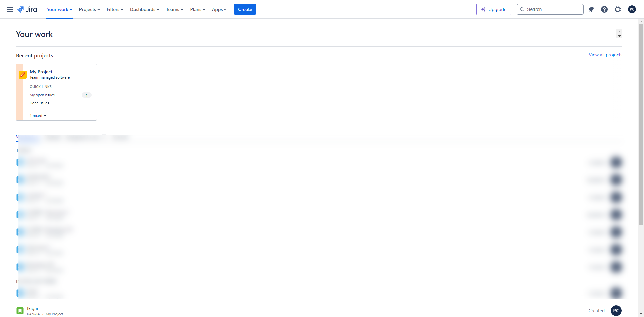The height and width of the screenshot is (317, 644).
Task: Open the app switcher grid icon
Action: (10, 9)
